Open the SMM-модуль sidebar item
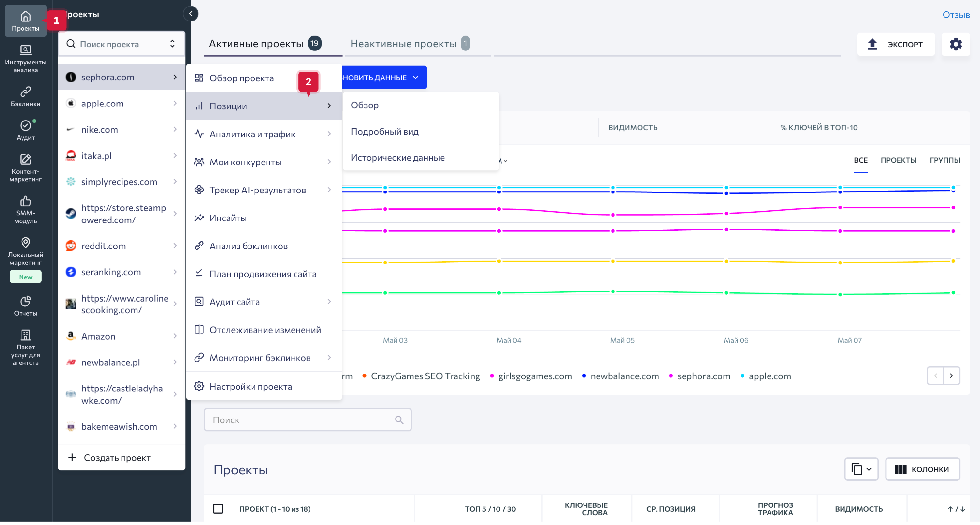 (25, 210)
